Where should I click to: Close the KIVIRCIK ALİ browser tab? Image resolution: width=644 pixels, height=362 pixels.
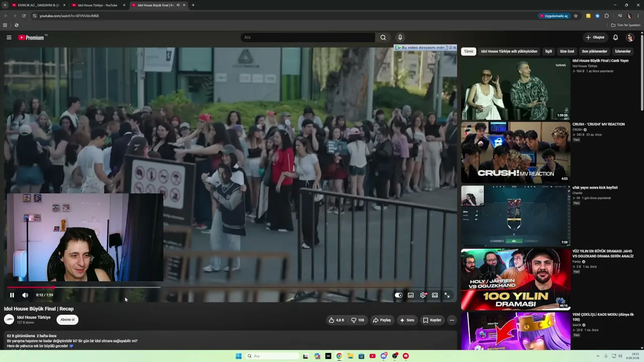point(64,5)
